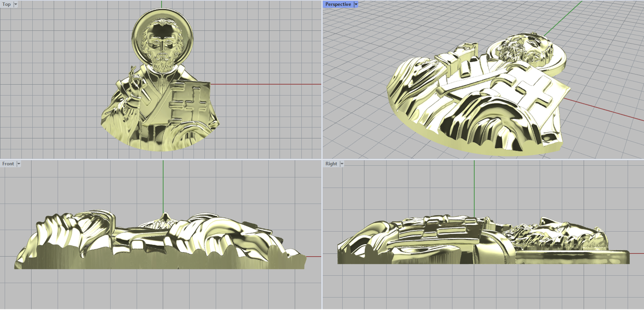
Task: Activate the Top viewport title label
Action: click(x=6, y=4)
